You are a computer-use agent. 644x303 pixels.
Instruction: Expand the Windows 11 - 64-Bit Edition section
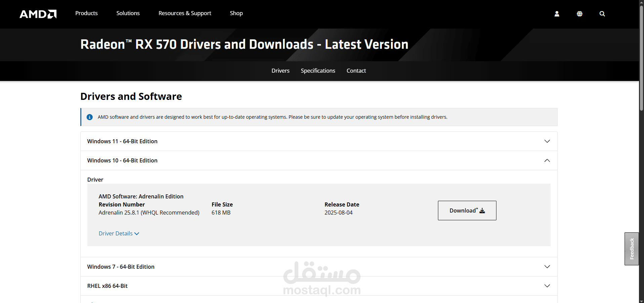tap(319, 141)
